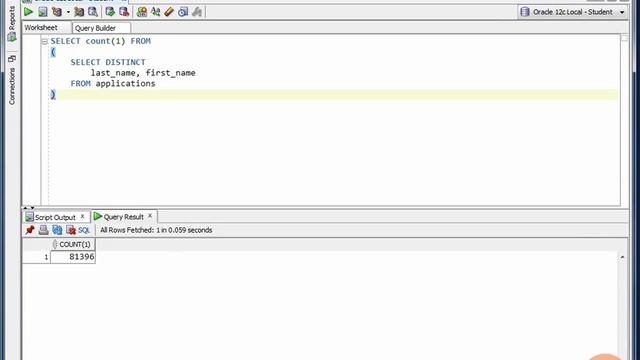Click the Commit toolbar icon
This screenshot has height=360, width=640.
tap(110, 12)
